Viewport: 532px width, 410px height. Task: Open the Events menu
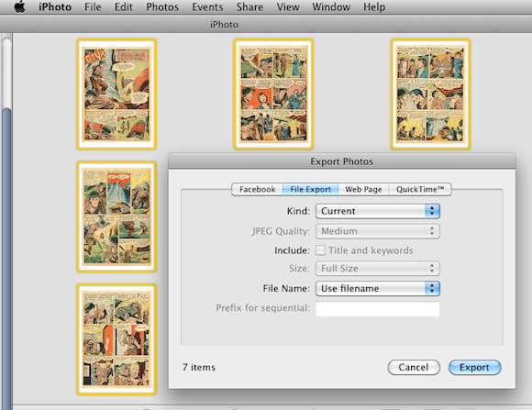pyautogui.click(x=207, y=7)
